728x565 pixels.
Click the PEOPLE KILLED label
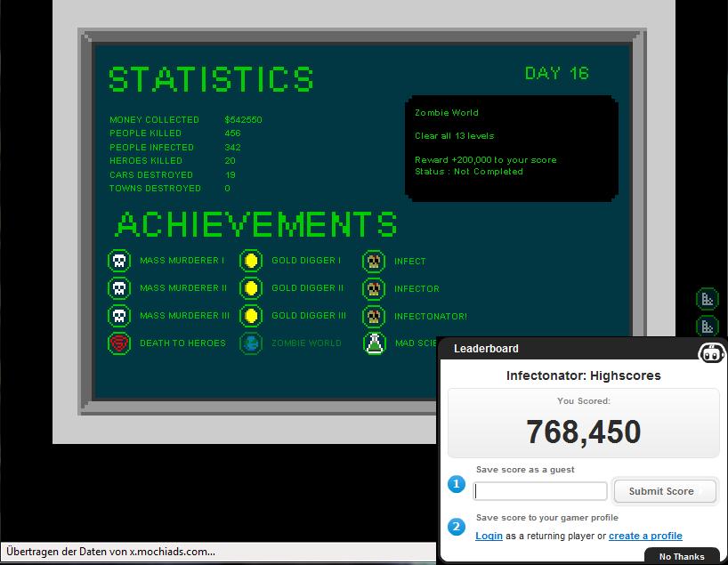pyautogui.click(x=145, y=133)
